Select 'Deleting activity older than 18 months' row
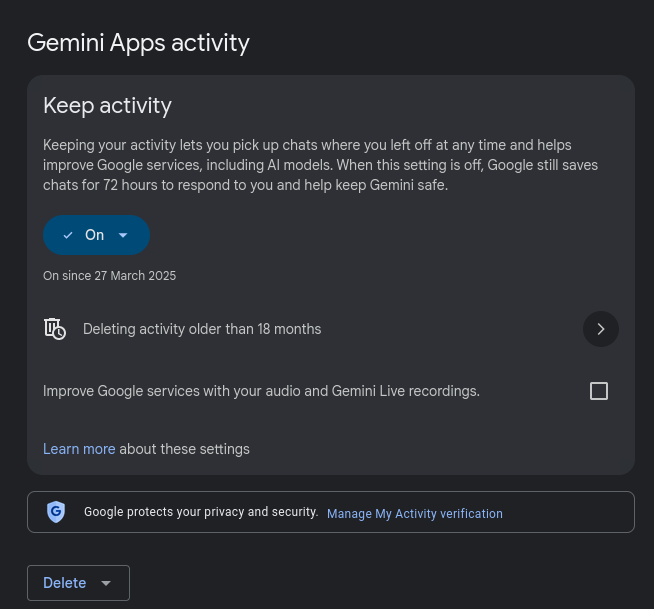Image resolution: width=654 pixels, height=609 pixels. pyautogui.click(x=202, y=329)
